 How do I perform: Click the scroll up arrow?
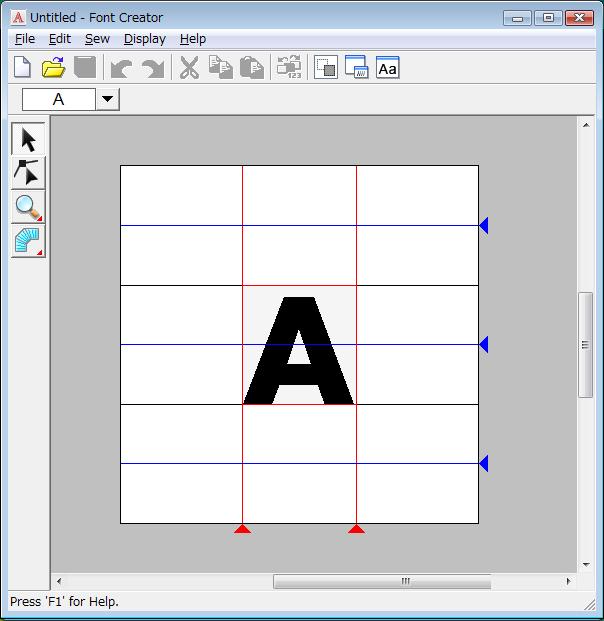click(586, 125)
